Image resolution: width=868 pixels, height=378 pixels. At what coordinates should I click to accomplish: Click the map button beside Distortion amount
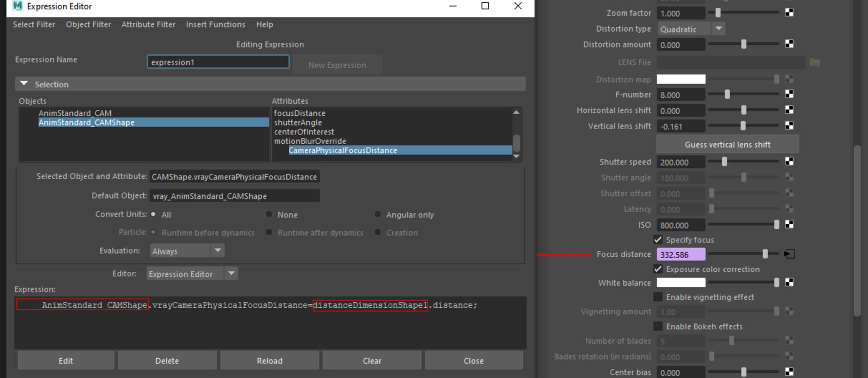tap(789, 44)
